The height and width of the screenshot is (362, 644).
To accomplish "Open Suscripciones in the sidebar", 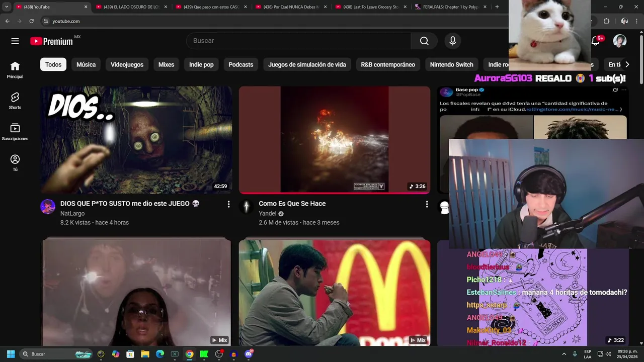I will click(15, 132).
